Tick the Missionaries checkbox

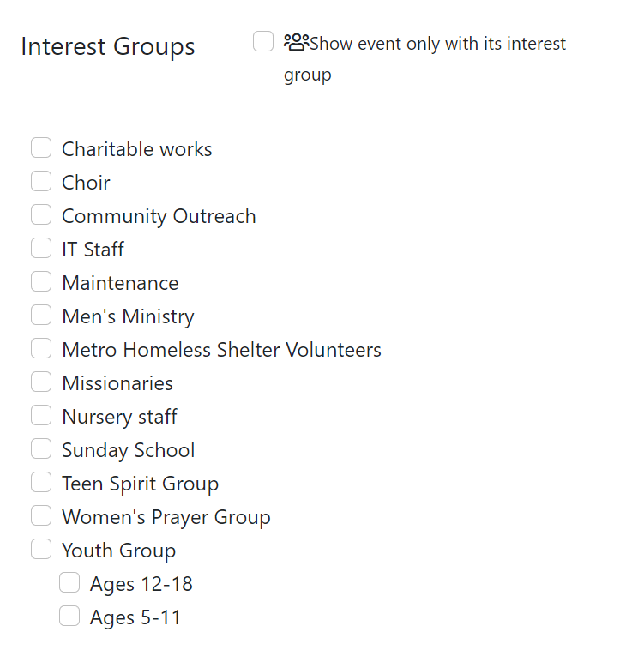click(41, 382)
